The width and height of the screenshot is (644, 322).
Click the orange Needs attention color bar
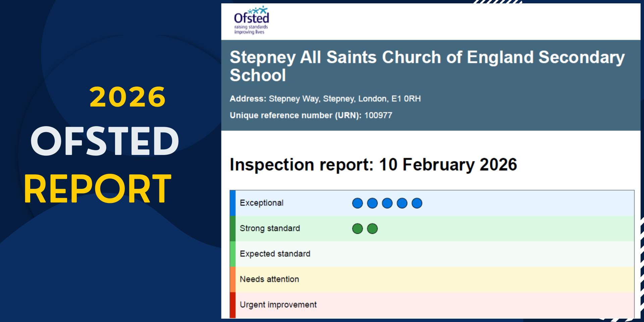point(232,279)
